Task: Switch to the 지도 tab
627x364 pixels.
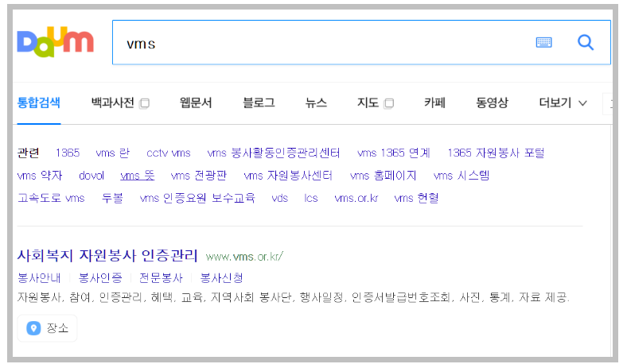Action: click(x=368, y=103)
